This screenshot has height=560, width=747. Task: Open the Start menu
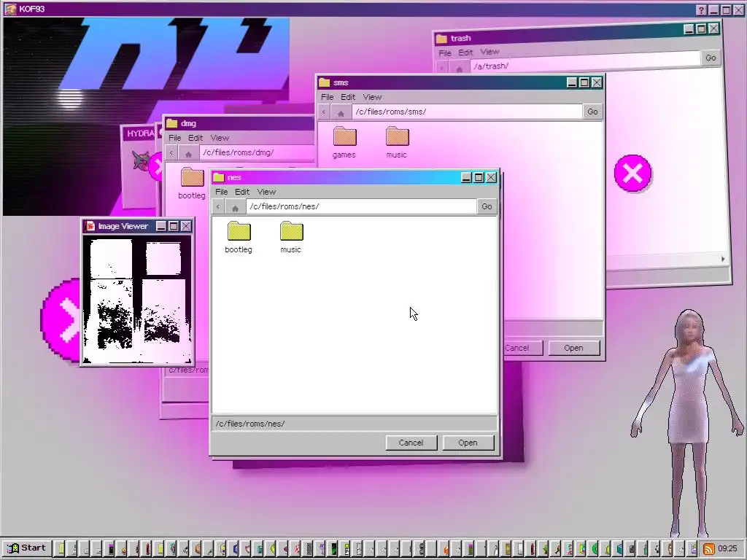pos(26,548)
